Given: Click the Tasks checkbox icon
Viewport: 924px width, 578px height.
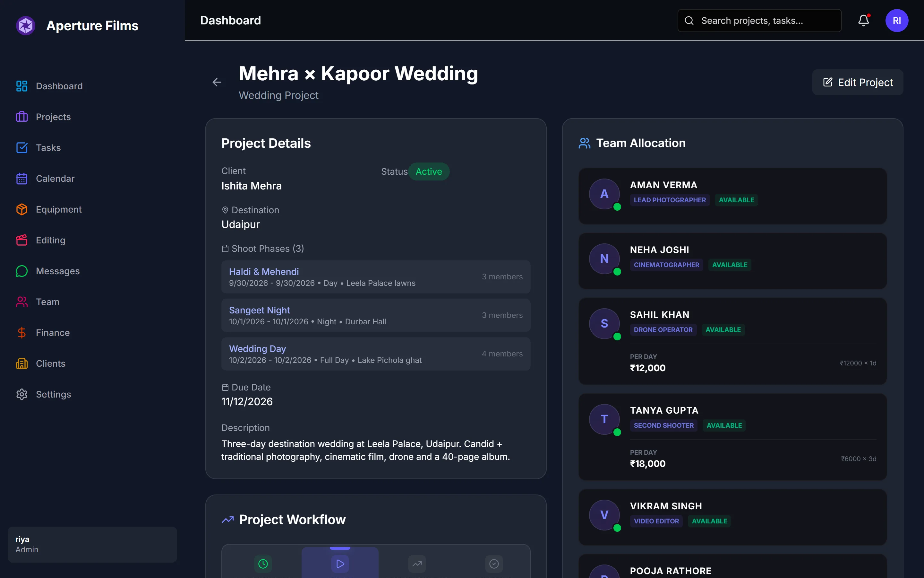Looking at the screenshot, I should click(x=22, y=148).
